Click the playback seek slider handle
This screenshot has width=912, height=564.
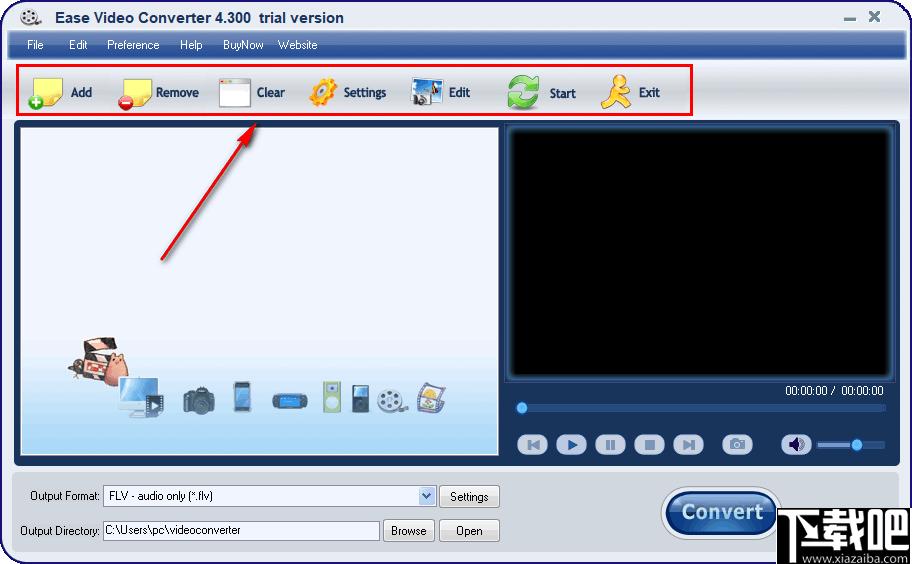point(522,408)
